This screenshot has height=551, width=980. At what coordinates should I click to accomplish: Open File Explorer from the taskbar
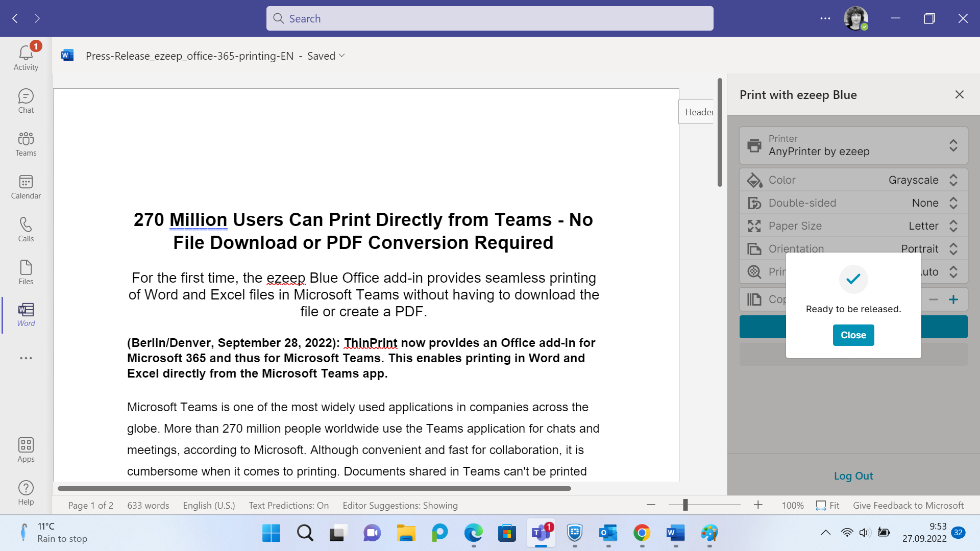coord(406,533)
